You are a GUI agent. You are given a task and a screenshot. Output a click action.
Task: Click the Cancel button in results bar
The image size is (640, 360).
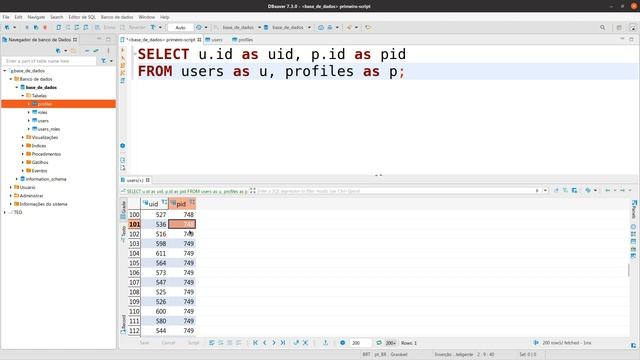[x=168, y=343]
